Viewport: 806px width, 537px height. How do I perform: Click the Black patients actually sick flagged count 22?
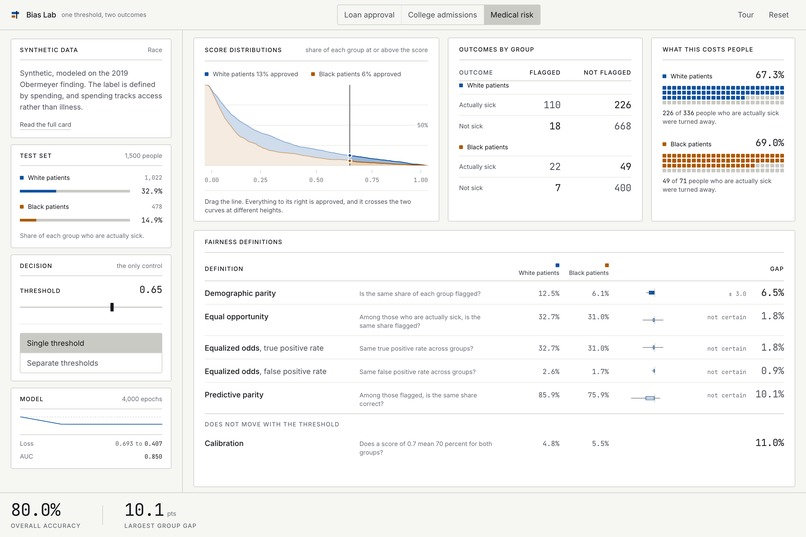click(555, 166)
